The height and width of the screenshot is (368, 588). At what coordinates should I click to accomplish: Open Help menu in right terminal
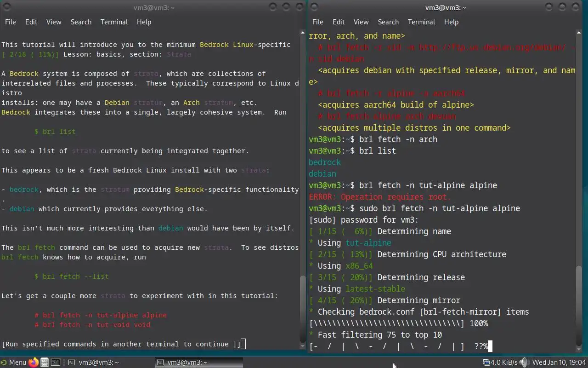coord(451,22)
